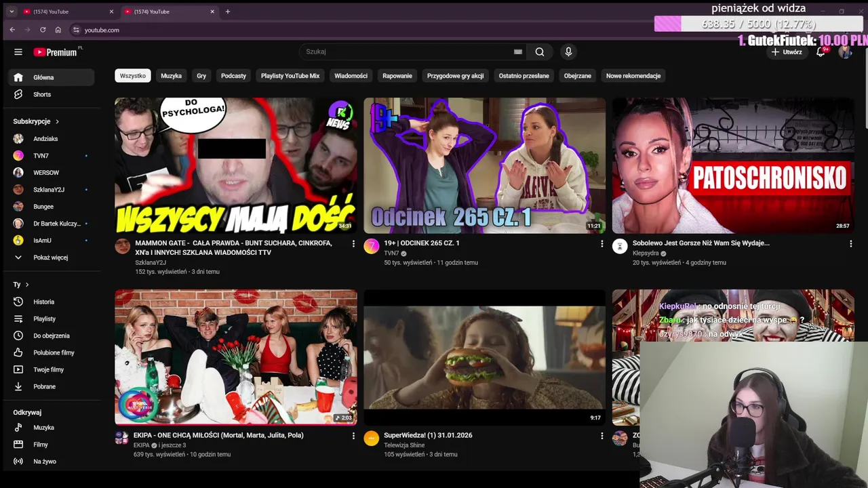Open options menu for Sobolewo video
The width and height of the screenshot is (868, 488).
point(850,244)
